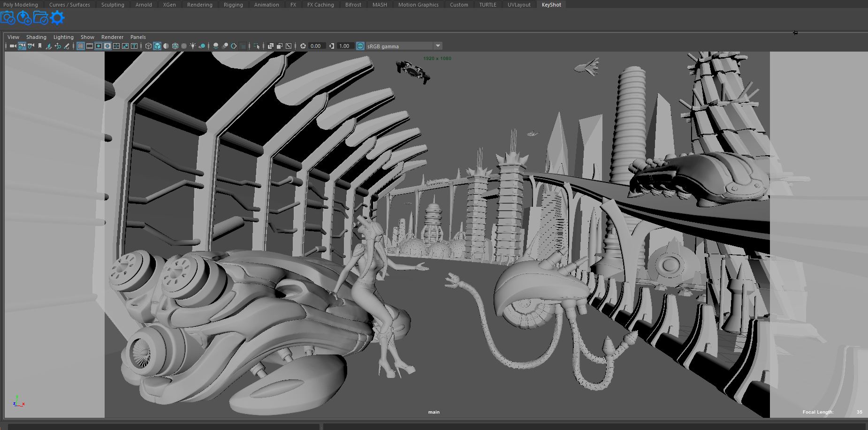Open the Renderer panel menu
The height and width of the screenshot is (430, 868).
click(x=112, y=37)
